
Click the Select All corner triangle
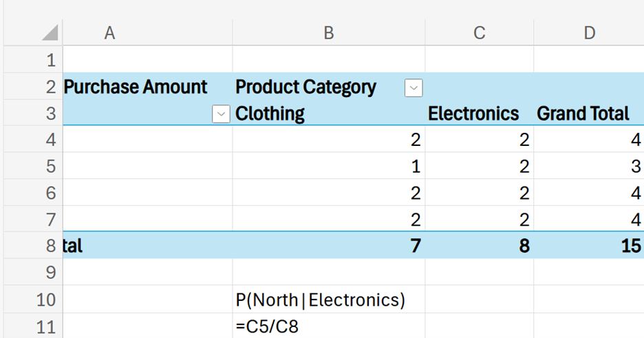point(48,32)
